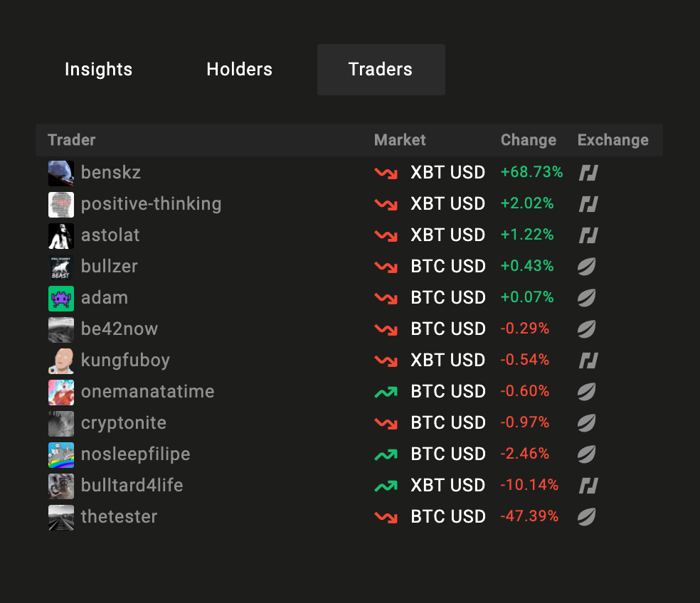Open trader profile astolat
This screenshot has width=700, height=603.
(x=110, y=235)
